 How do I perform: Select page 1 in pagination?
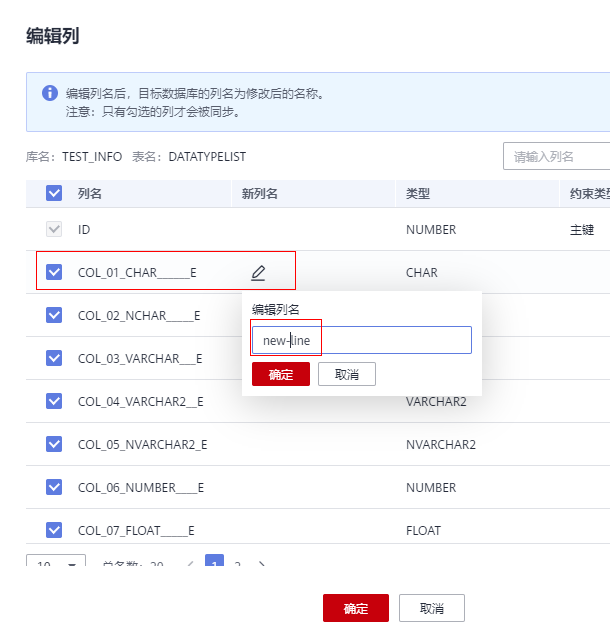pyautogui.click(x=214, y=565)
